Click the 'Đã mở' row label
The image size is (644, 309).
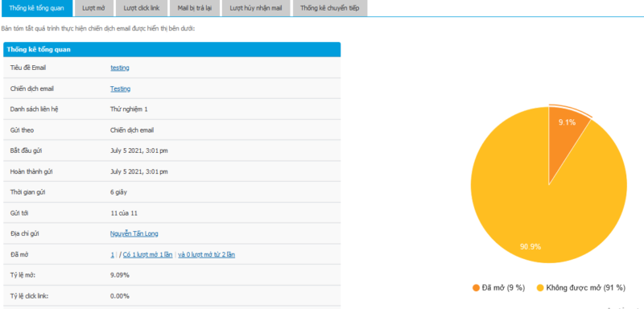click(19, 254)
